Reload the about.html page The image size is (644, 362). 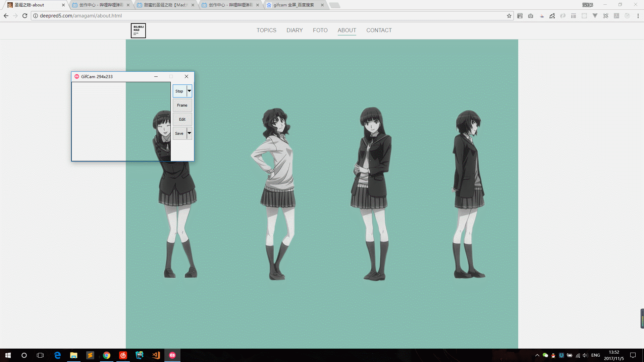tap(25, 16)
